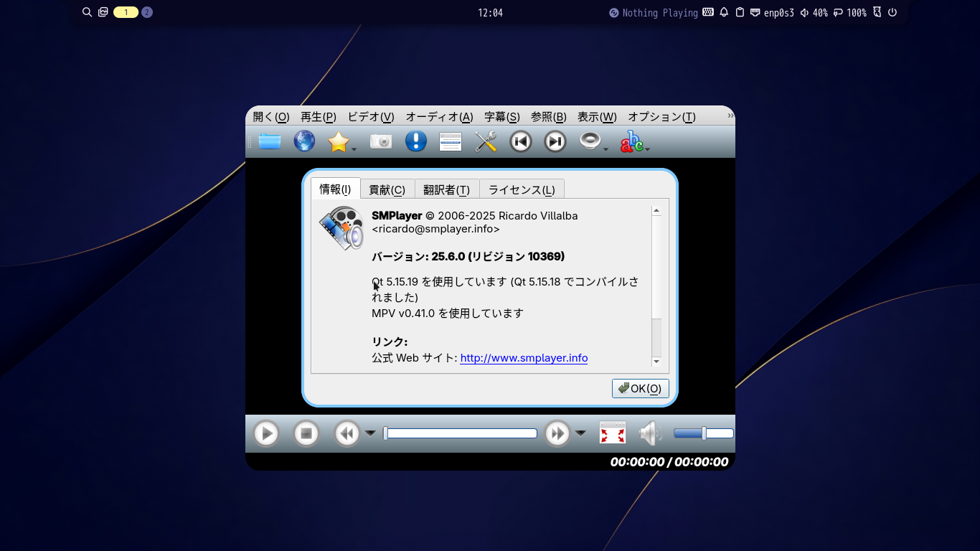Go to previous track in top toolbar
The image size is (980, 551).
(x=521, y=141)
